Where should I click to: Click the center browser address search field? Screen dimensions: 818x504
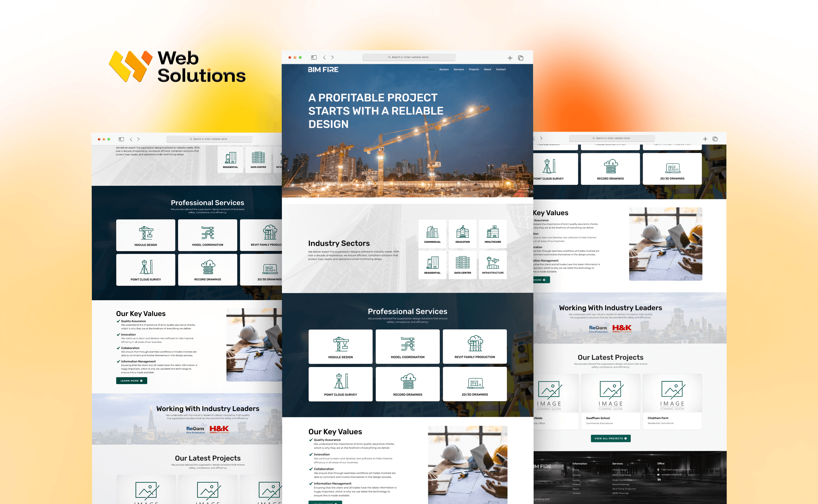pos(409,57)
